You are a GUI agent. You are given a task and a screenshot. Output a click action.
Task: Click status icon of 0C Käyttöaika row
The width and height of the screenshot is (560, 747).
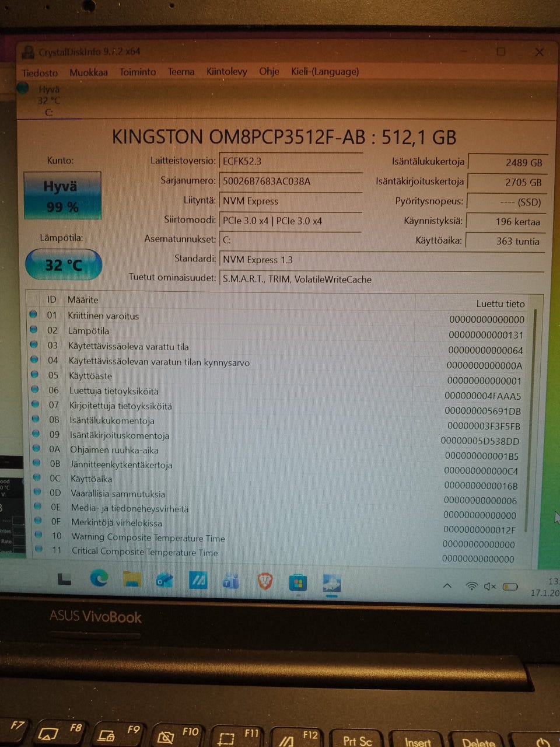(x=37, y=477)
